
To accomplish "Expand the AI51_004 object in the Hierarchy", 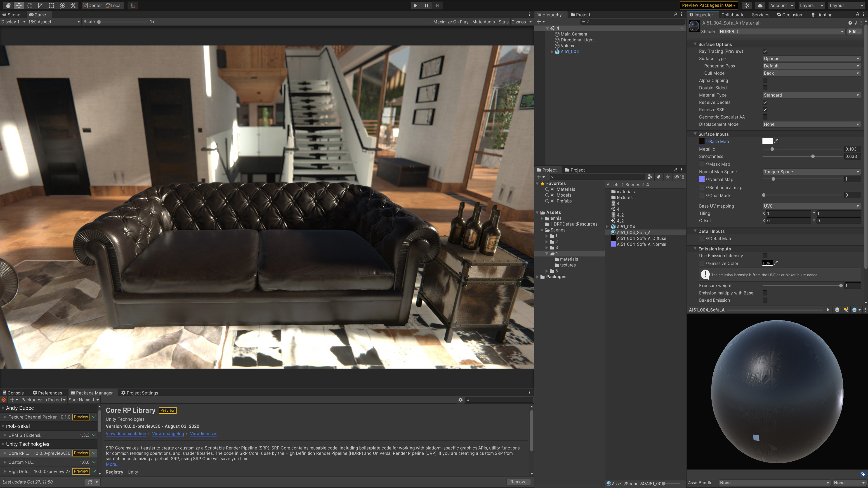I will pos(552,52).
